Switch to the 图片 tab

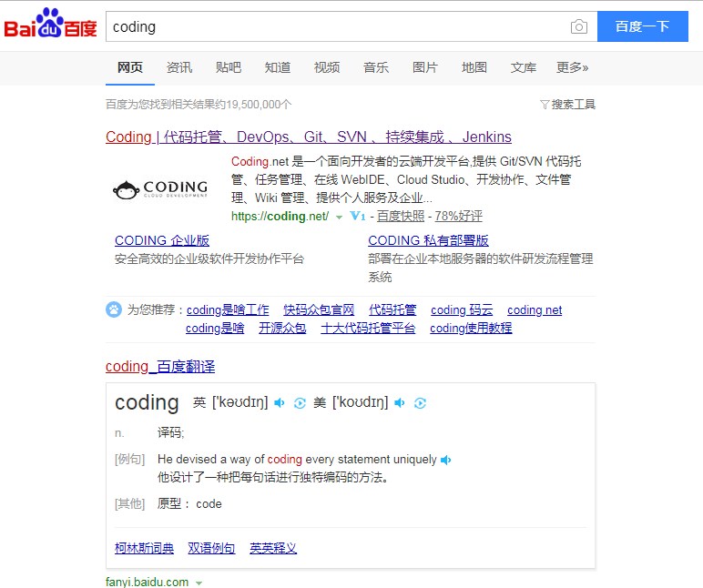(425, 67)
